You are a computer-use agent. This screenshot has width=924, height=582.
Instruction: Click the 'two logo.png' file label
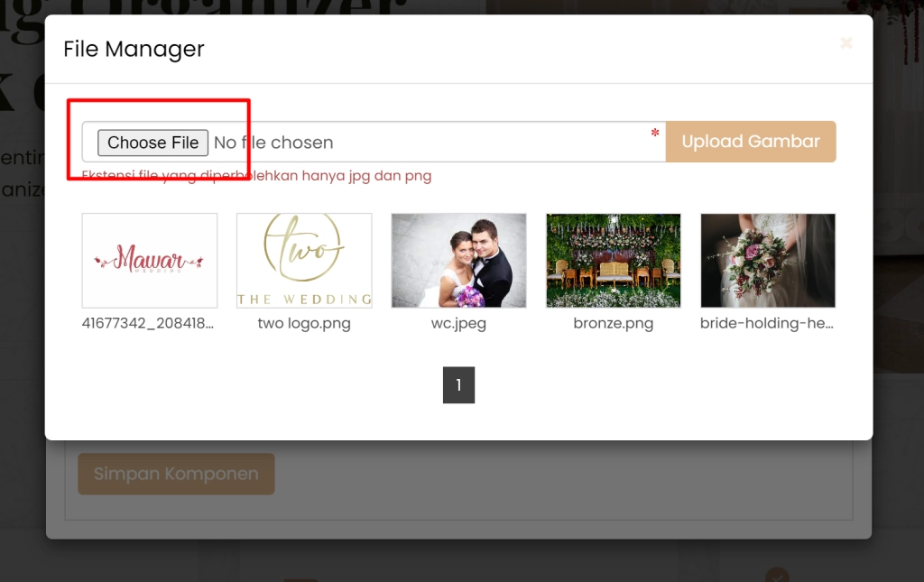(x=304, y=323)
